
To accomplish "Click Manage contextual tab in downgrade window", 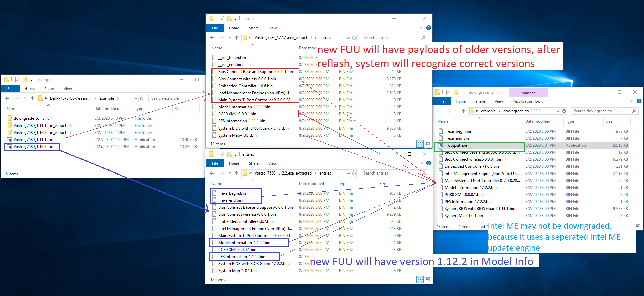I will [528, 93].
